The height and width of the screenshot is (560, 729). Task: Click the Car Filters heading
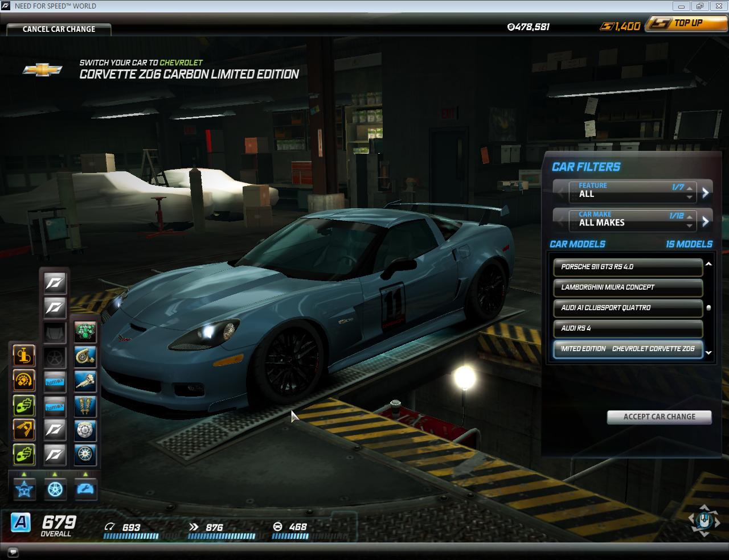click(x=586, y=167)
